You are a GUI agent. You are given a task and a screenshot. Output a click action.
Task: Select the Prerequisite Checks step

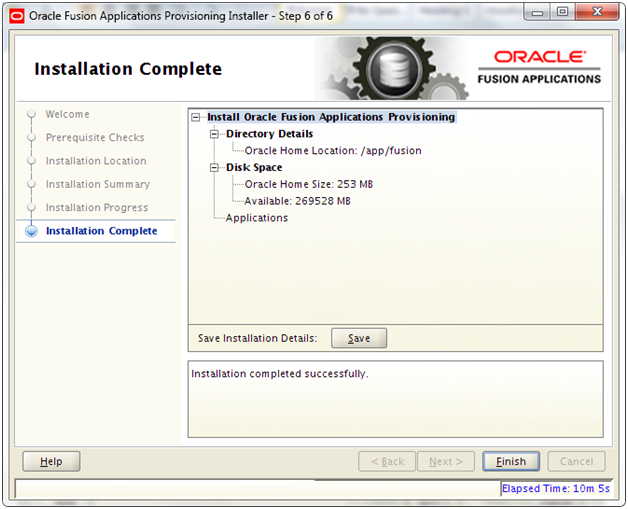pyautogui.click(x=95, y=137)
